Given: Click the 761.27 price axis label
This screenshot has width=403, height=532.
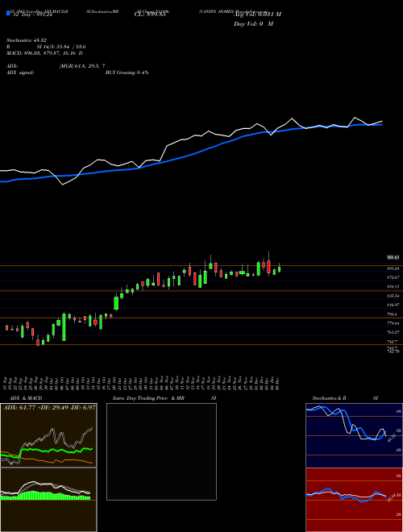Looking at the screenshot, I should [393, 332].
